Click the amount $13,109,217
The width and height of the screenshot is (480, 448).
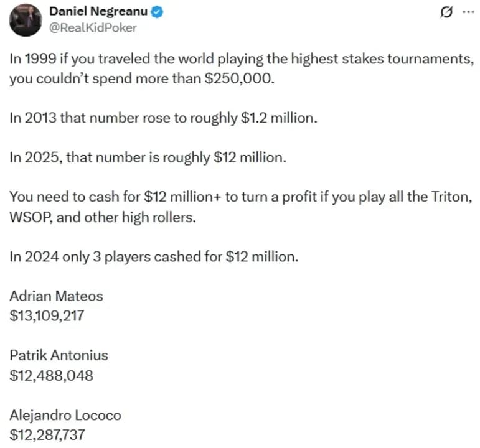click(47, 316)
